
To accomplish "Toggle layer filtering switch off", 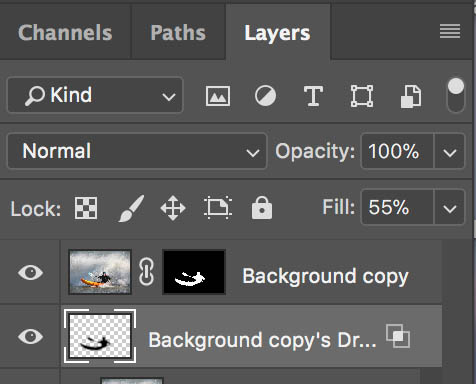I will pyautogui.click(x=455, y=95).
